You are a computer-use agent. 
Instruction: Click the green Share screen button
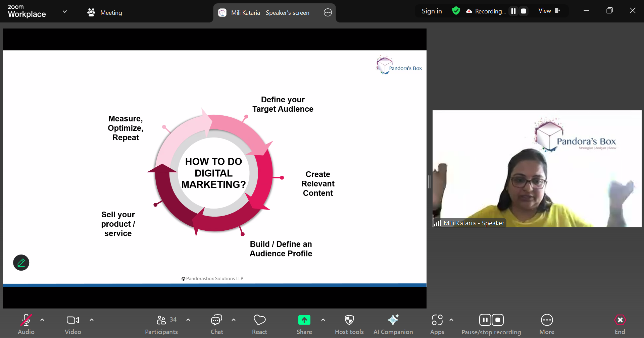coord(304,320)
